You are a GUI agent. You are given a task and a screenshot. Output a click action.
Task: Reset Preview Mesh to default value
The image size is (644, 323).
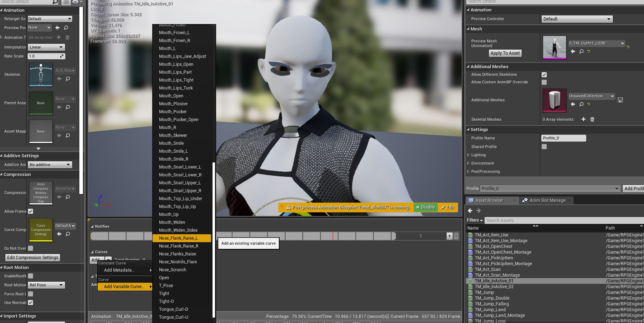tap(628, 47)
